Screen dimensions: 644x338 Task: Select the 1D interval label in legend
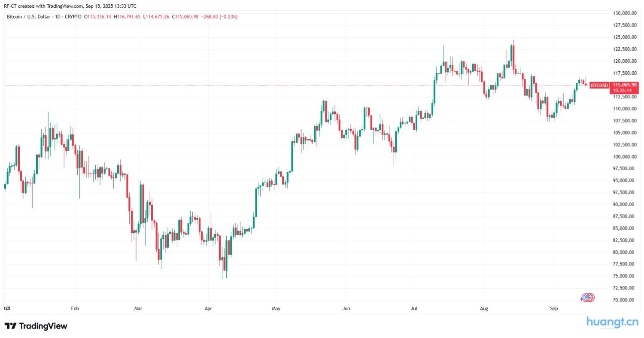coord(58,17)
